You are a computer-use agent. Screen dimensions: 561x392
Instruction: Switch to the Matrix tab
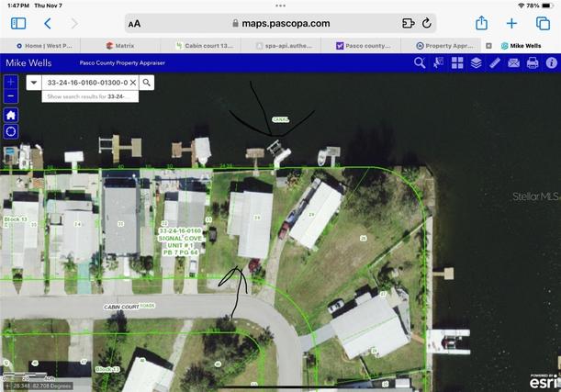pos(121,44)
